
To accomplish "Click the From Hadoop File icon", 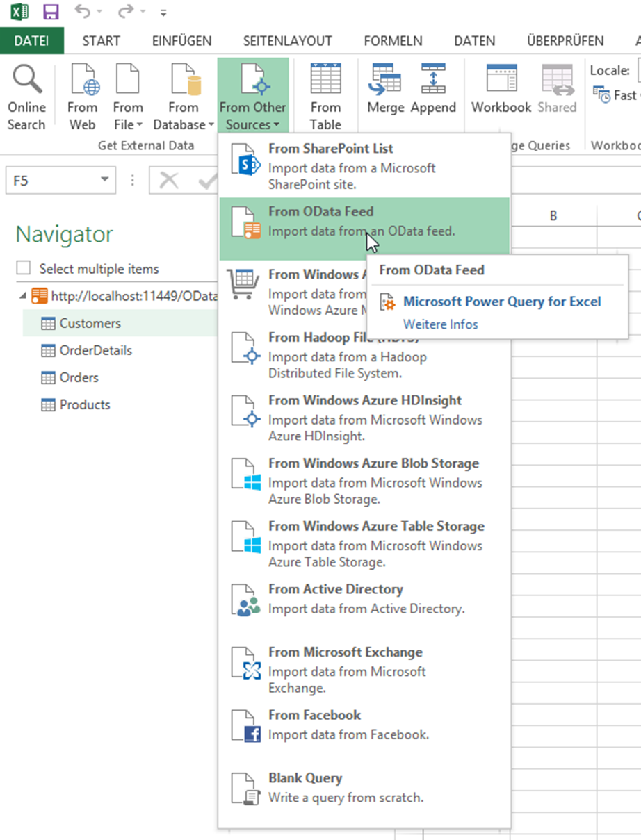I will click(x=245, y=348).
